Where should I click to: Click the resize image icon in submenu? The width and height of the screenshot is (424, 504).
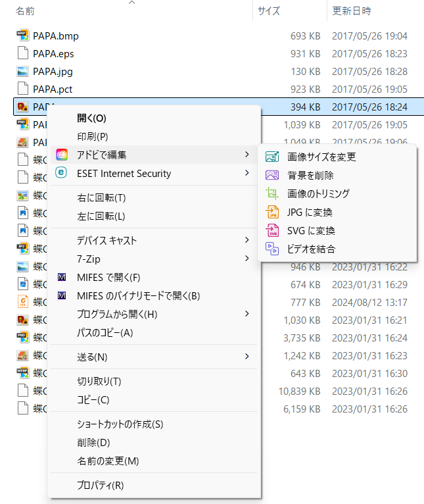click(x=272, y=157)
